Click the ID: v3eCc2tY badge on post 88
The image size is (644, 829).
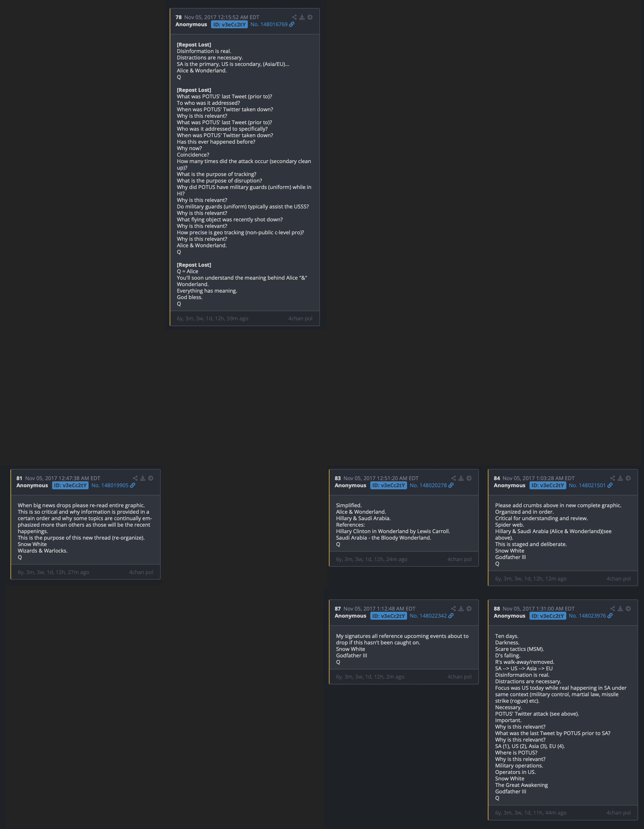pos(548,616)
